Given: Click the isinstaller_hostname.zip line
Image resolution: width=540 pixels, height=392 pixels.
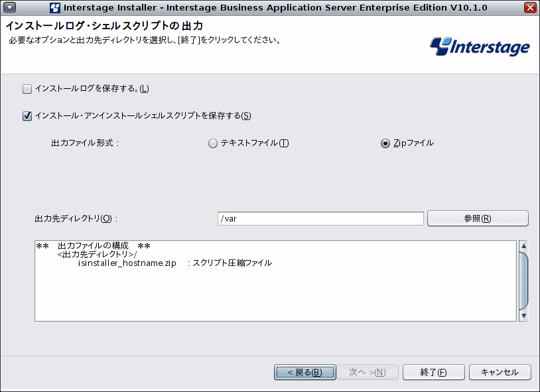Looking at the screenshot, I should pyautogui.click(x=175, y=263).
